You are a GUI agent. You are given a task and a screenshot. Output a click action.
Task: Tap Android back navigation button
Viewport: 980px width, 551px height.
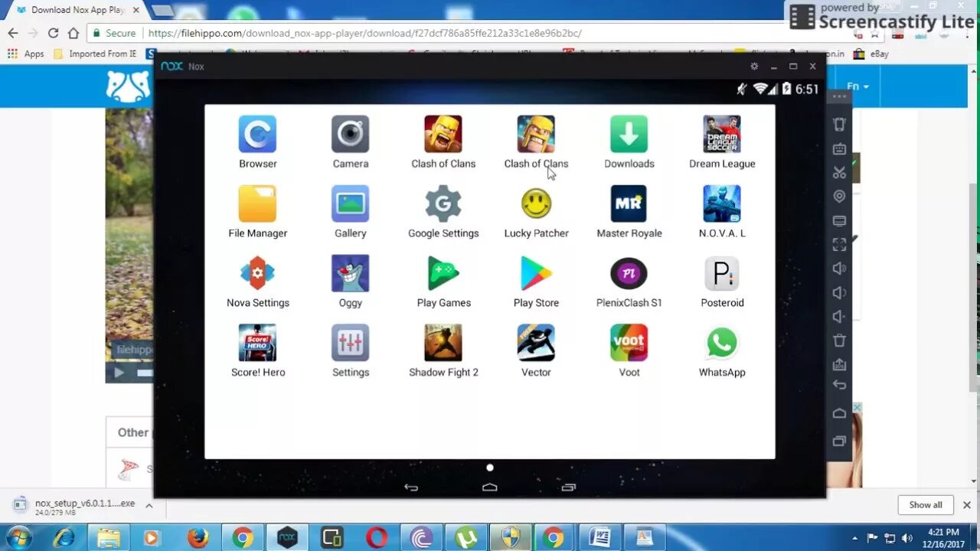[x=411, y=487]
